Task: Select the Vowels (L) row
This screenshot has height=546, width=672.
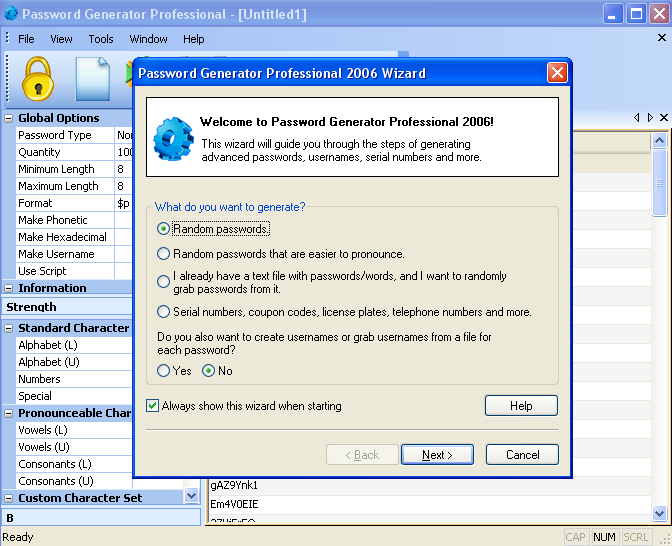Action: (x=74, y=430)
